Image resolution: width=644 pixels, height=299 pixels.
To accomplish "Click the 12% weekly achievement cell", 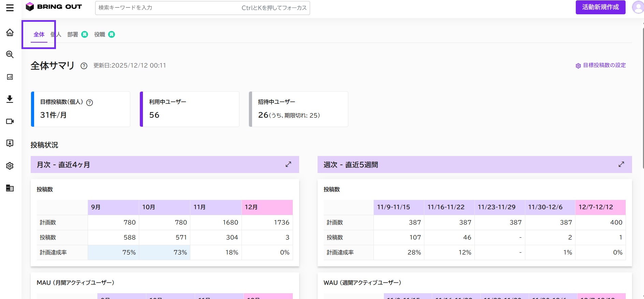I will [449, 252].
